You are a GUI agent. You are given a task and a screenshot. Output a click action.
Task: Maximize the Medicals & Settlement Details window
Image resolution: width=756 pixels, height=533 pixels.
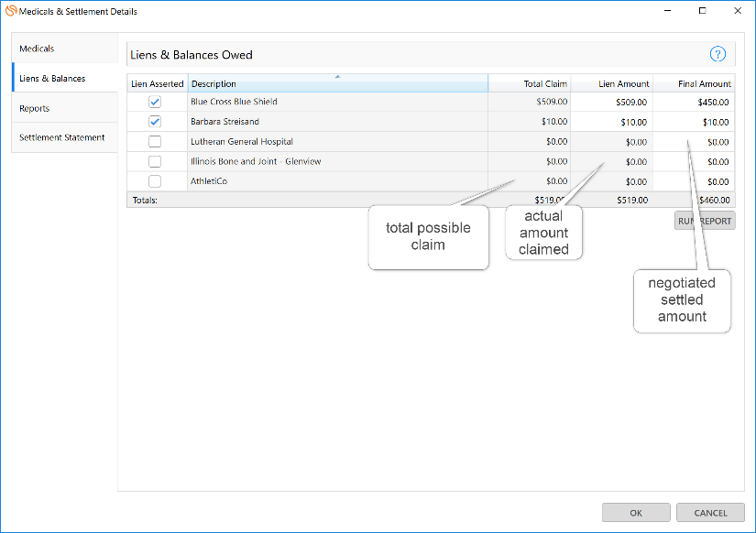click(x=702, y=11)
